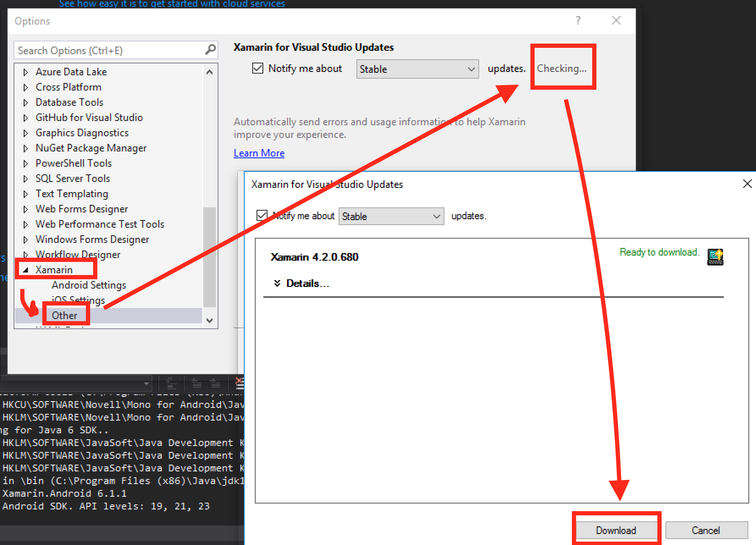
Task: Toggle Notify me about checkbox in Options
Action: (258, 68)
